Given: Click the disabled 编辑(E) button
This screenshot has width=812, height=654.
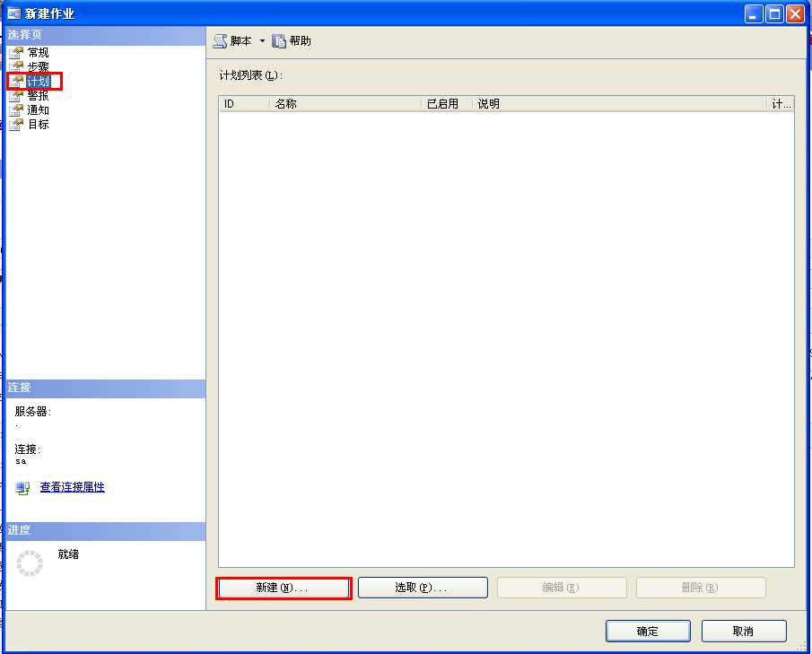Looking at the screenshot, I should [x=562, y=588].
